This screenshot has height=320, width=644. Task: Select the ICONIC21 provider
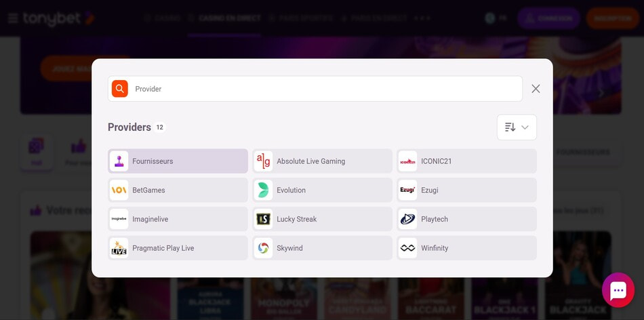[466, 161]
